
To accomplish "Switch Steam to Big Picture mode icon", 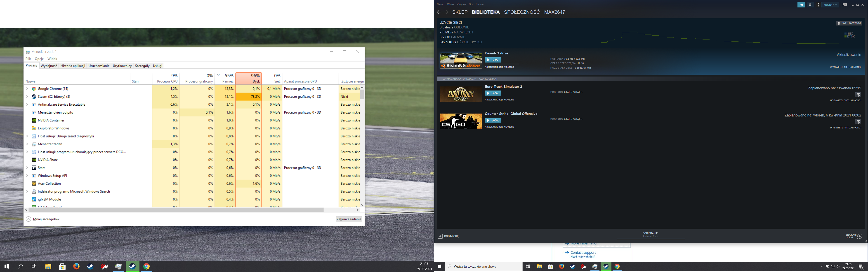I will pos(845,5).
